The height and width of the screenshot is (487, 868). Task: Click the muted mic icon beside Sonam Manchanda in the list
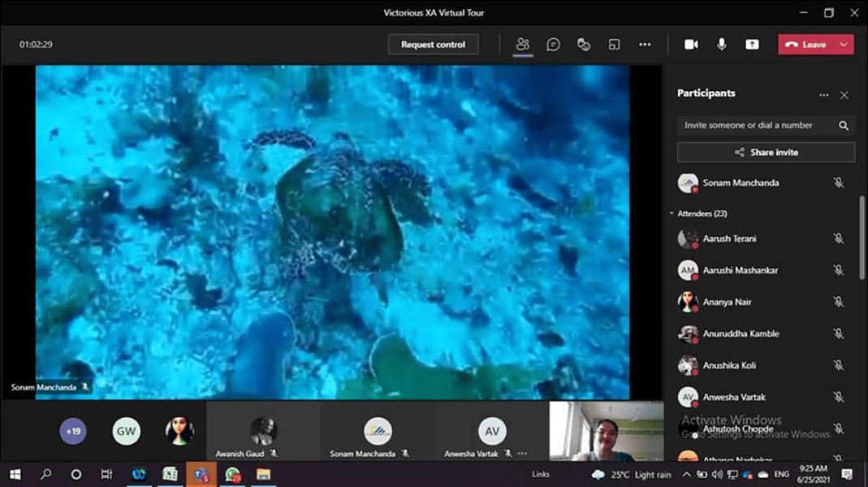click(x=839, y=183)
